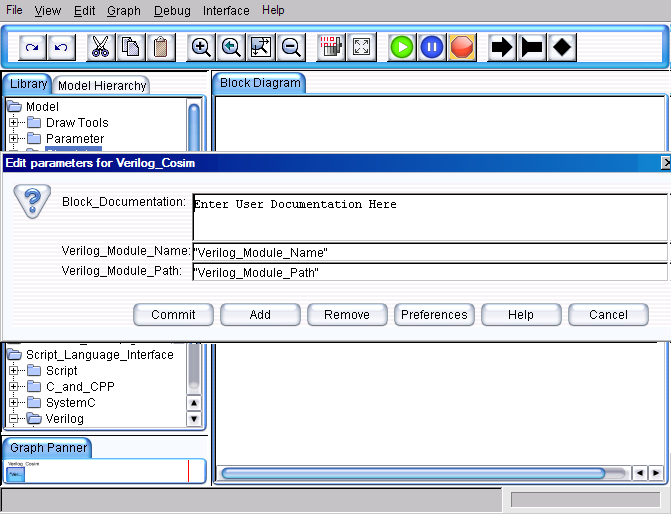Screen dimensions: 671x514
Task: Start the simulation with green play button
Action: [x=401, y=47]
